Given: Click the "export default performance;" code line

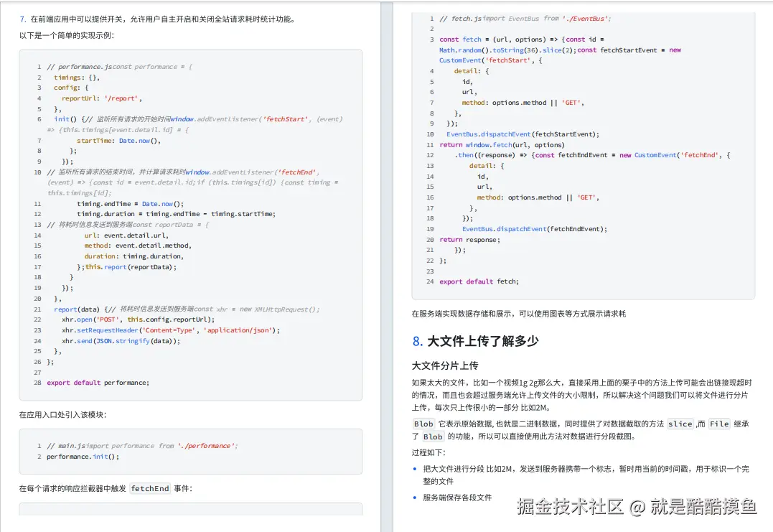Looking at the screenshot, I should 97,383.
